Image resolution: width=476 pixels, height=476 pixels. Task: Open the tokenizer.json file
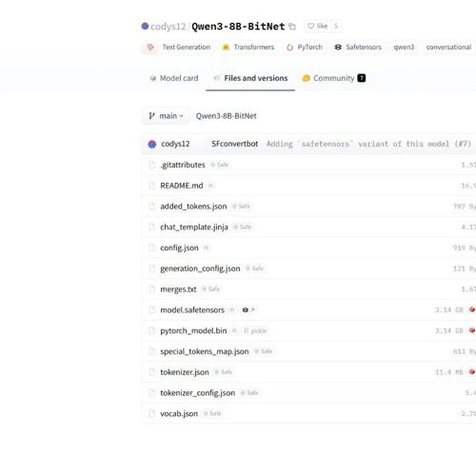(x=185, y=372)
